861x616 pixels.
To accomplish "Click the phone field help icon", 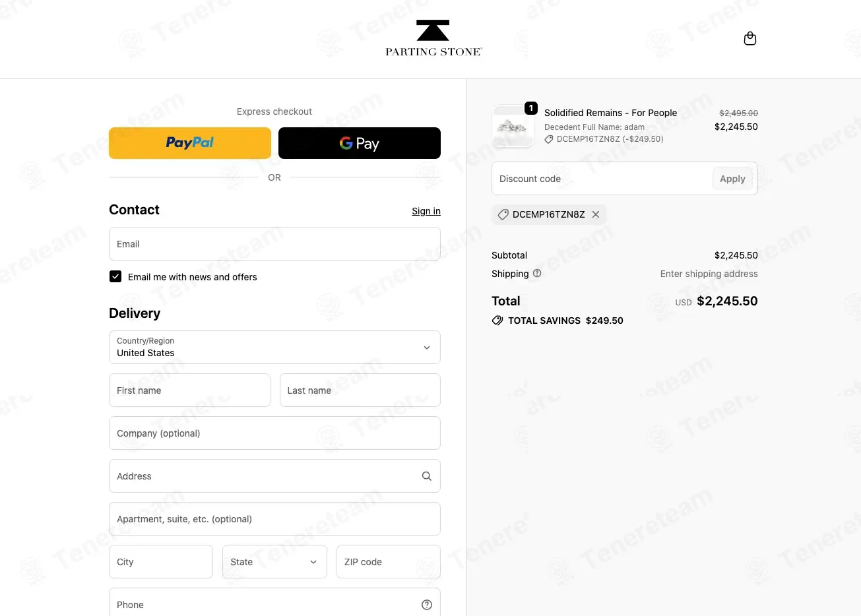I will 427,605.
